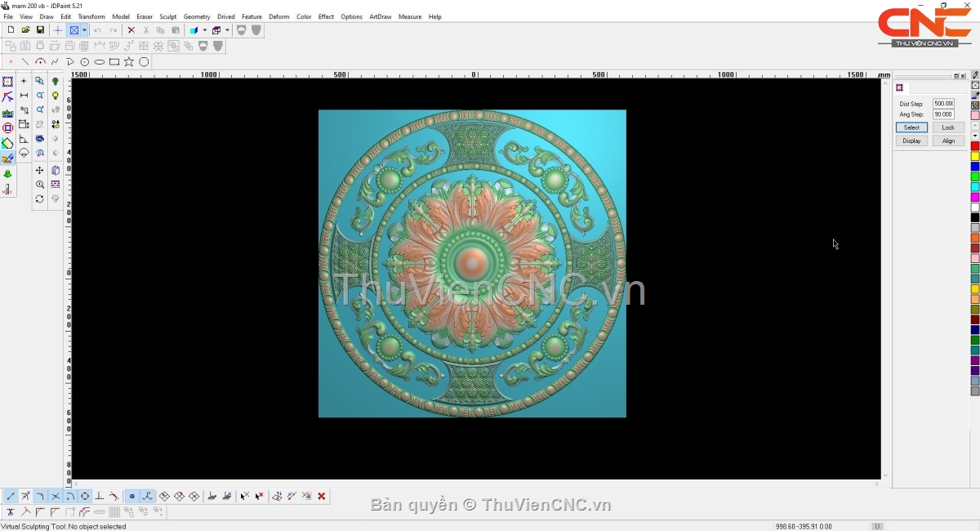The image size is (980, 531).
Task: Toggle the endpoint snap button
Action: point(11,496)
